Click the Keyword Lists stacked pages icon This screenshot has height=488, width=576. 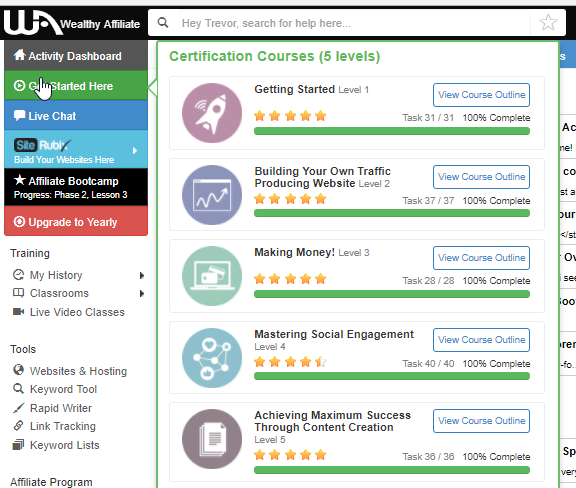coord(18,445)
